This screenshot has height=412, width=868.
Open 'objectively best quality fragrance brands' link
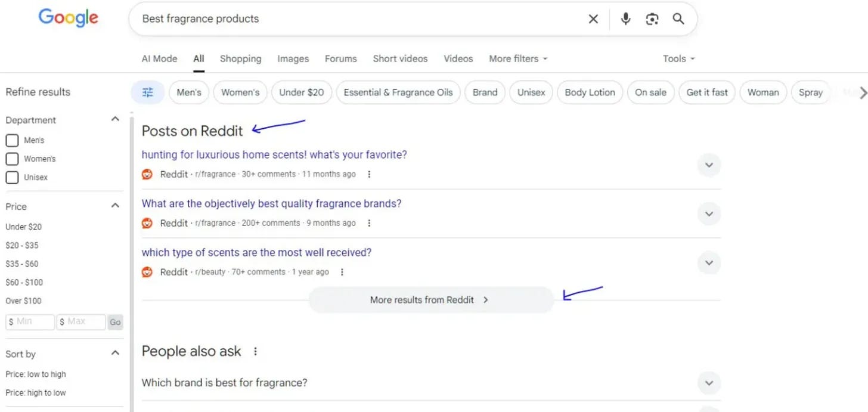[271, 203]
